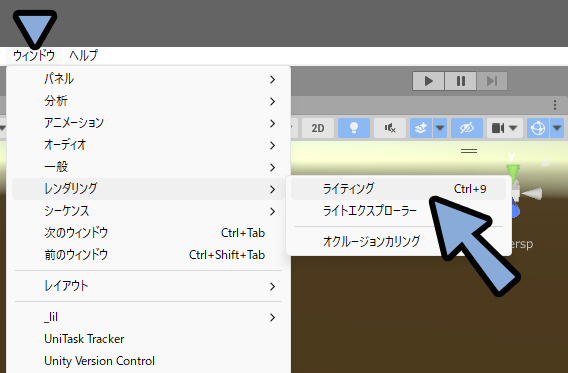Open scene tab kebab options menu
The width and height of the screenshot is (568, 373).
555,105
